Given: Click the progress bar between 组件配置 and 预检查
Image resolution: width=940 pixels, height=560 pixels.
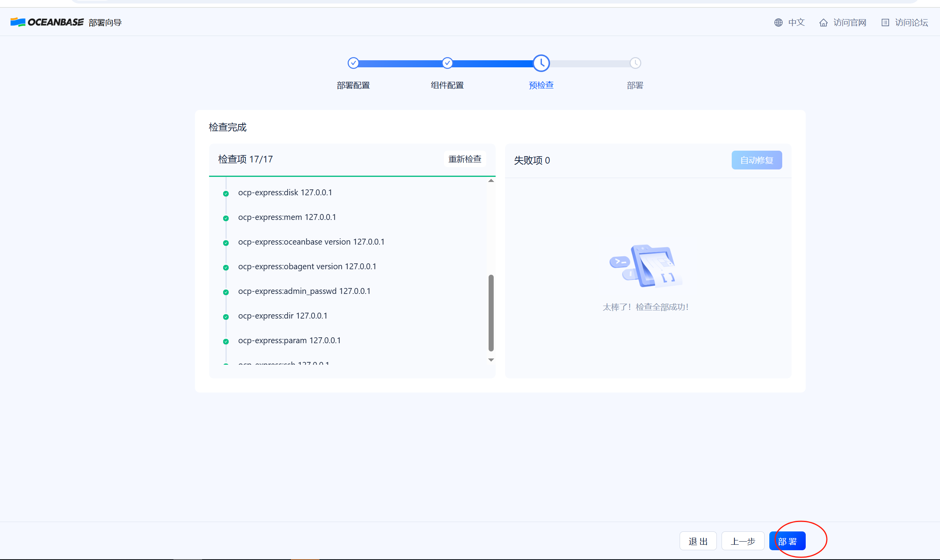Looking at the screenshot, I should tap(494, 63).
